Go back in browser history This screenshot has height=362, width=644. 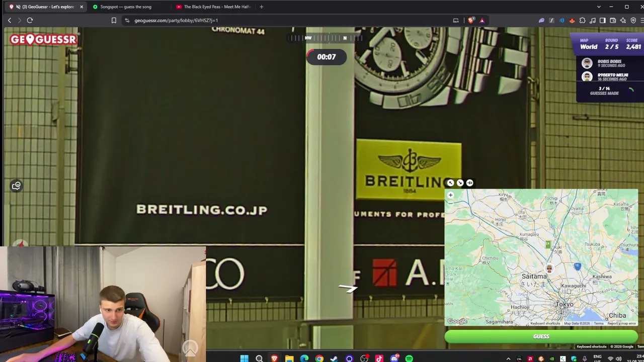coord(9,20)
